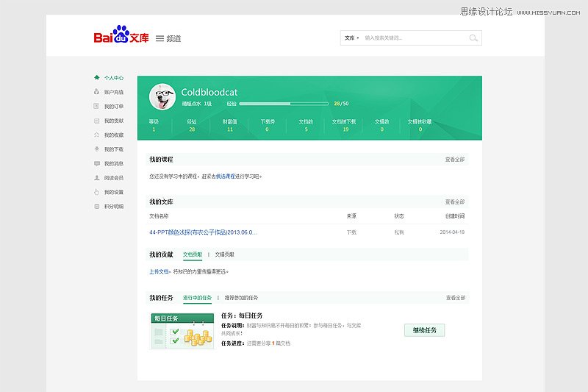Open 我的消息 via its speech bubble icon
This screenshot has height=392, width=588.
pyautogui.click(x=97, y=163)
